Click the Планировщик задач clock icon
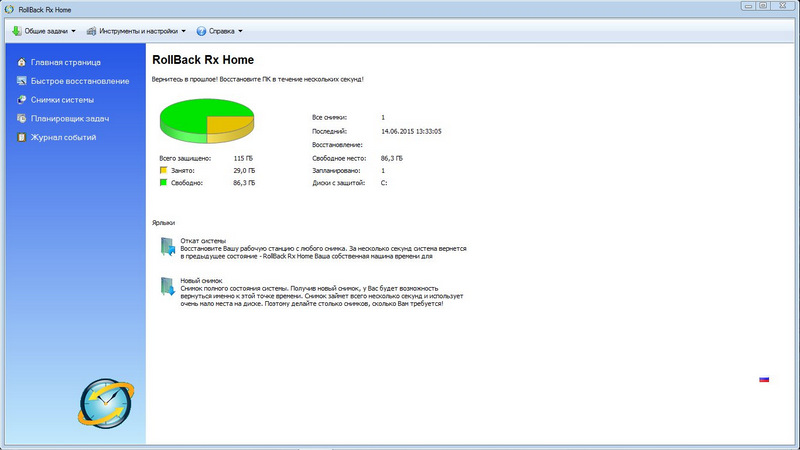Screen dimensions: 800x450 click(21, 118)
